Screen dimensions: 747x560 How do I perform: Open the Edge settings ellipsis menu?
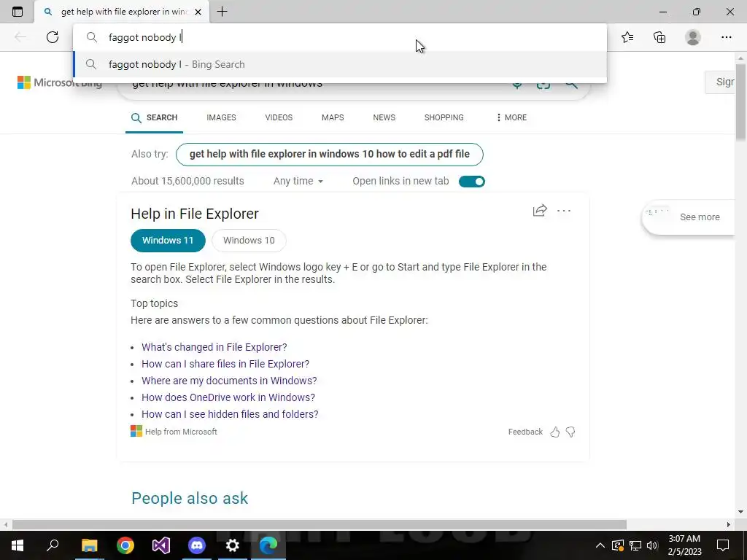[726, 37]
